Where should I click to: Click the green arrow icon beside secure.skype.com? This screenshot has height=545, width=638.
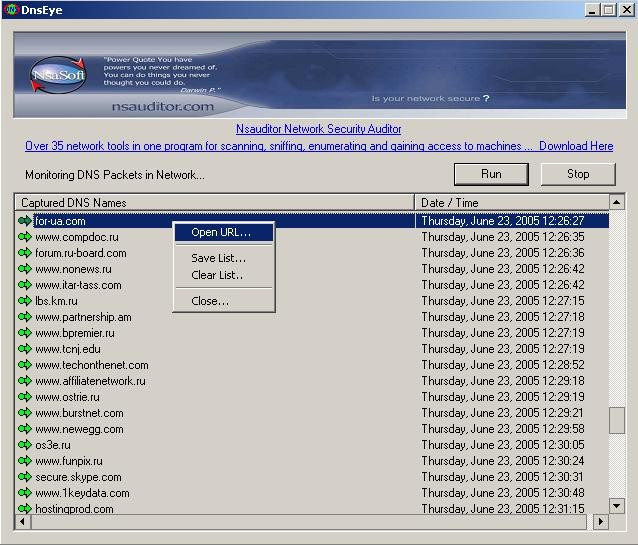click(x=25, y=477)
